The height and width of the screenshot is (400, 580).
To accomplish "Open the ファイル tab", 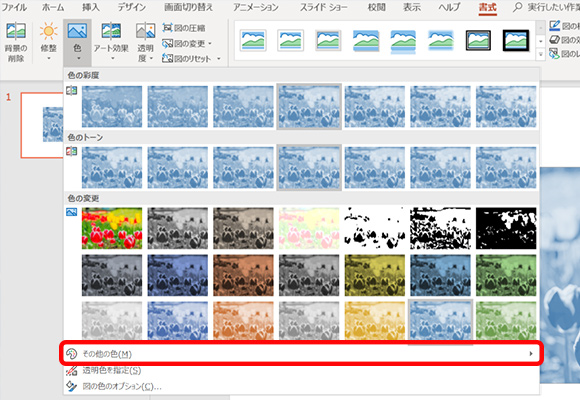I will point(14,7).
